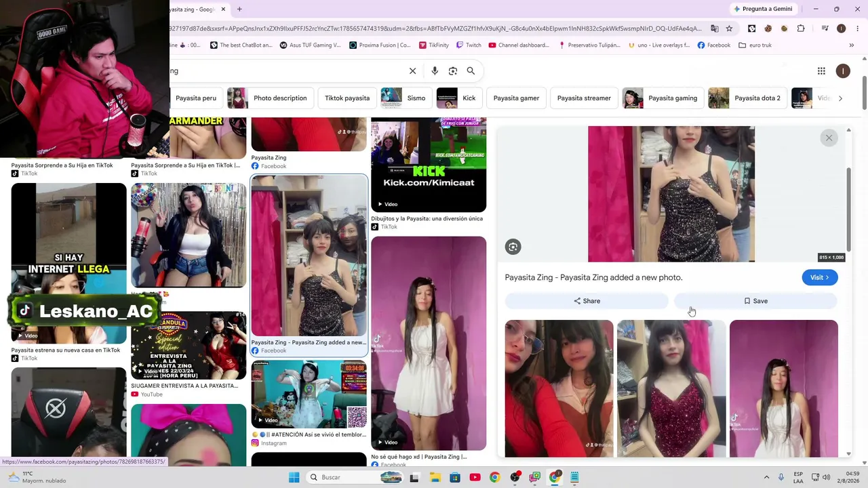The width and height of the screenshot is (868, 488).
Task: Start voice search with the microphone icon
Action: click(x=435, y=70)
